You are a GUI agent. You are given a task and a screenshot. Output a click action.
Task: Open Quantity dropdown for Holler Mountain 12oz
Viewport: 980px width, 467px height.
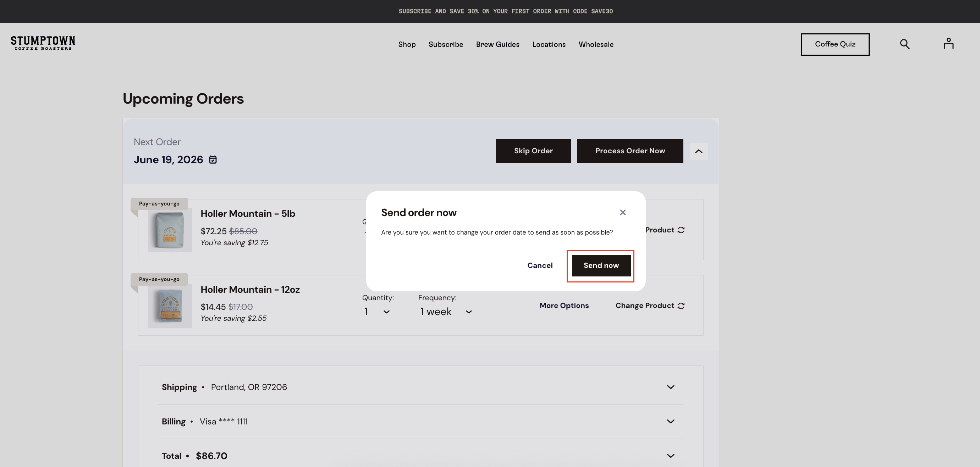click(x=376, y=312)
